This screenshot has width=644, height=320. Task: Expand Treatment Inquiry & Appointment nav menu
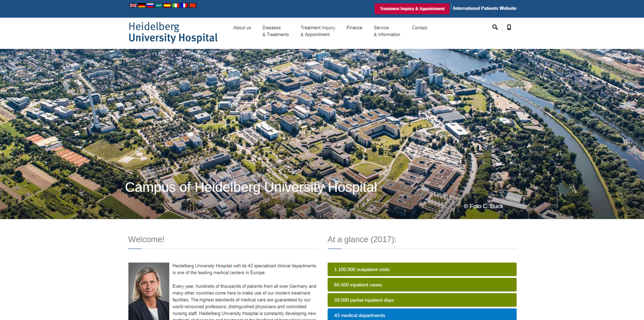coord(318,31)
